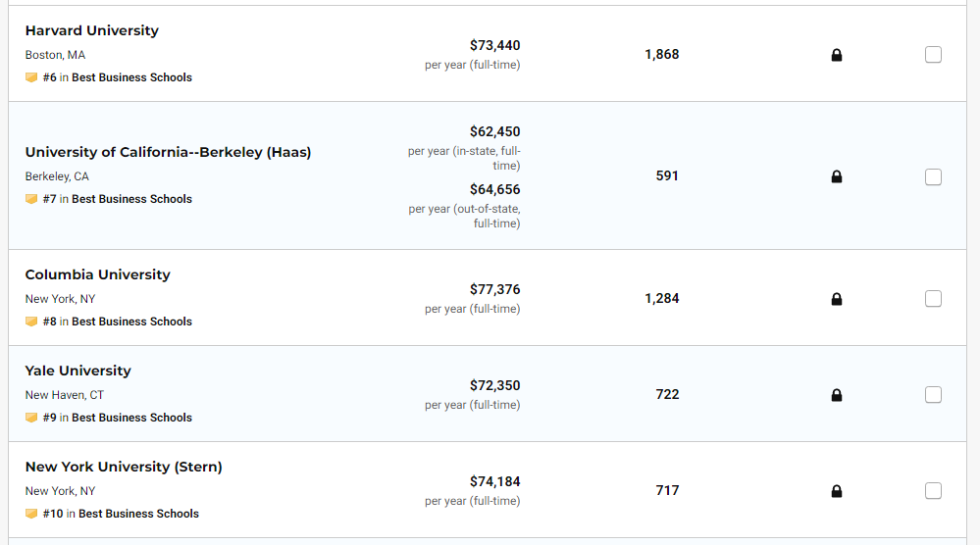
Task: Check the compare box for Harvard University
Action: pyautogui.click(x=933, y=55)
